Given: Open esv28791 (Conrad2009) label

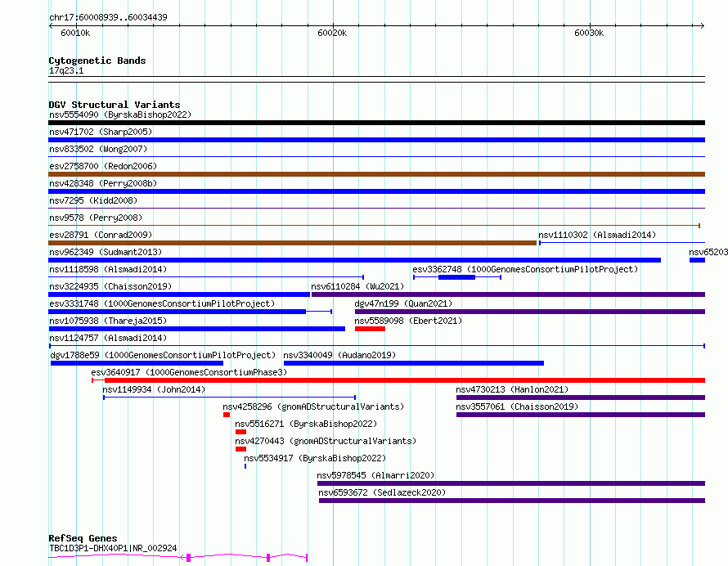Looking at the screenshot, I should 101,235.
